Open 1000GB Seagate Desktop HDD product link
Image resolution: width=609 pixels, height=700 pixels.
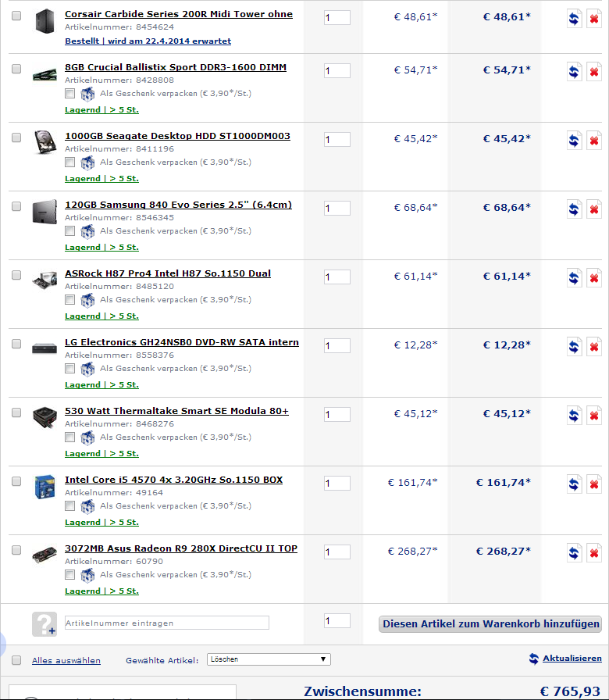pos(177,136)
